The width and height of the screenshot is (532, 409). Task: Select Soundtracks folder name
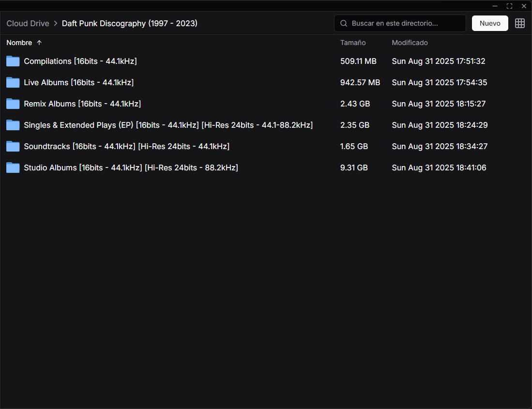tap(126, 146)
